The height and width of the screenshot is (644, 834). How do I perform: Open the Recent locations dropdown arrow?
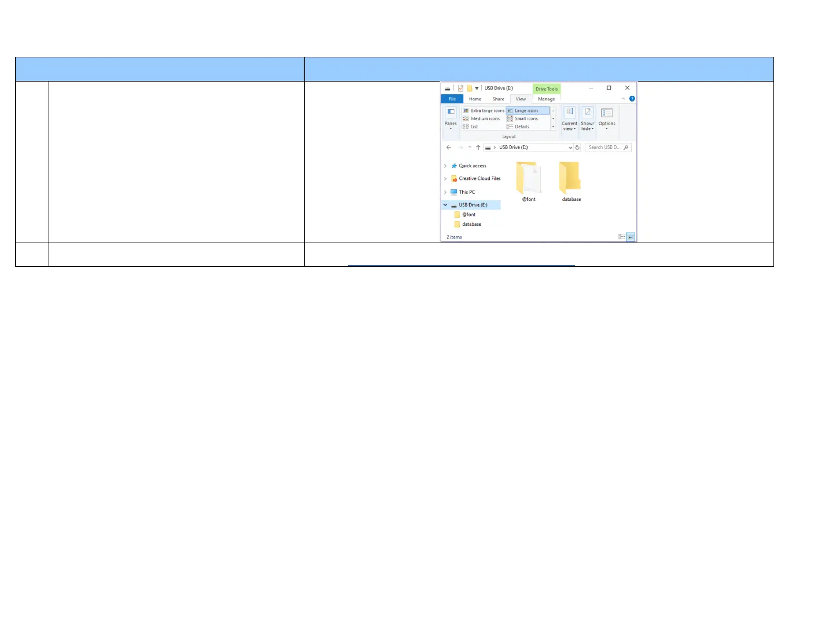click(x=470, y=148)
